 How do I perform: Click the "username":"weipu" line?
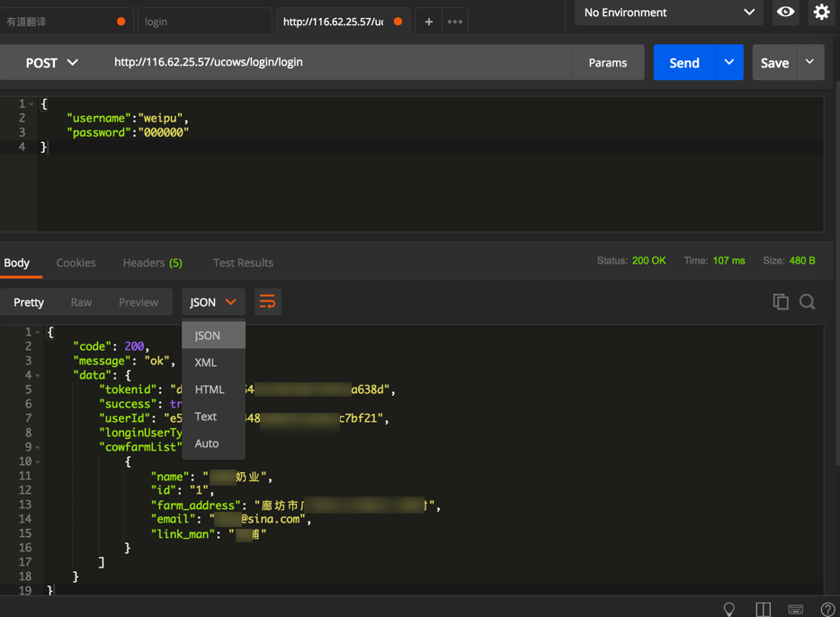tap(128, 119)
